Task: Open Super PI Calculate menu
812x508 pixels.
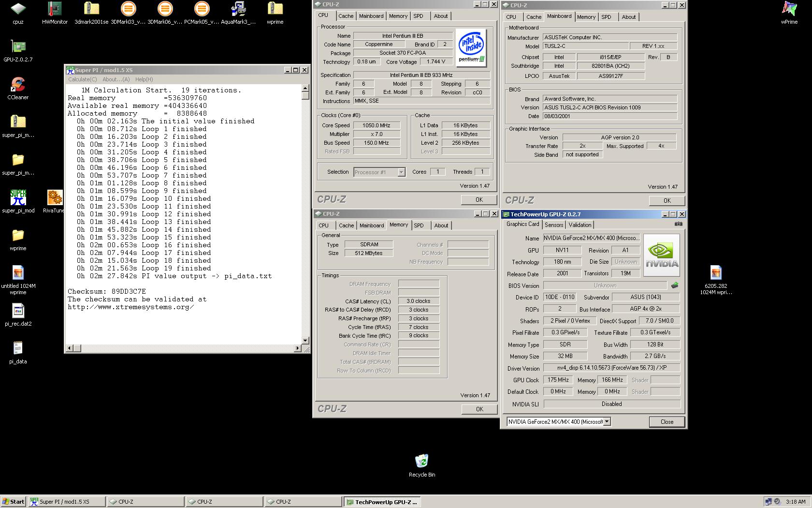Action: pyautogui.click(x=82, y=79)
